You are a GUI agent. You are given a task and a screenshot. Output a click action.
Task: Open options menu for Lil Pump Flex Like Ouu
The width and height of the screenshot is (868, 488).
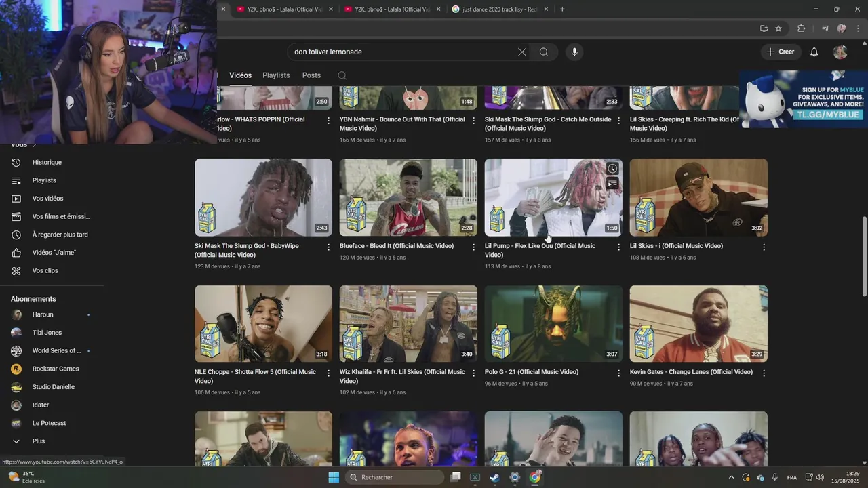click(618, 247)
